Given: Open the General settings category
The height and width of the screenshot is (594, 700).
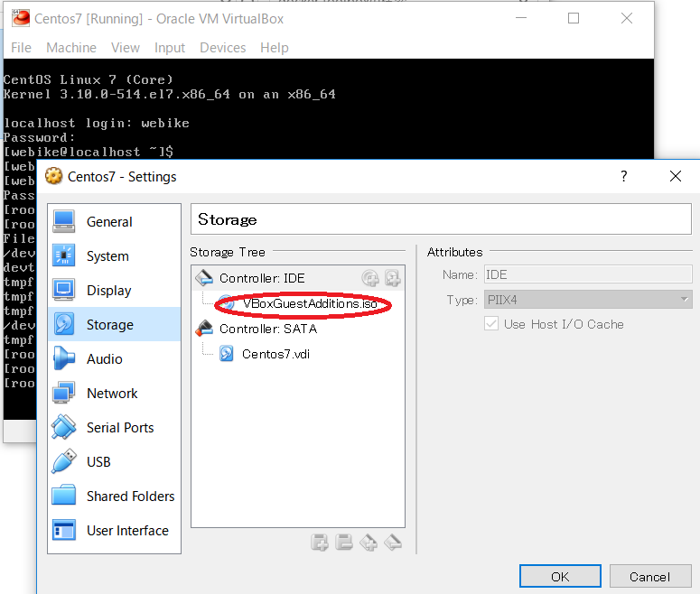Looking at the screenshot, I should pos(114,222).
